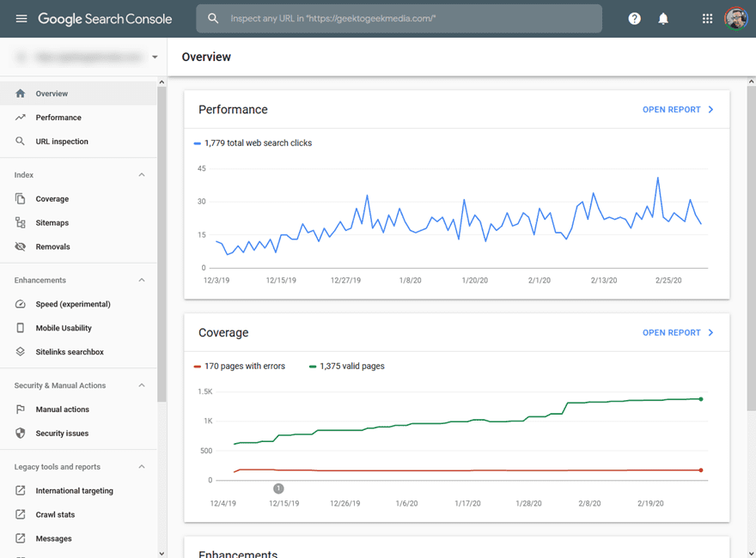This screenshot has width=756, height=558.
Task: Collapse Legacy tools and reports section
Action: [142, 467]
